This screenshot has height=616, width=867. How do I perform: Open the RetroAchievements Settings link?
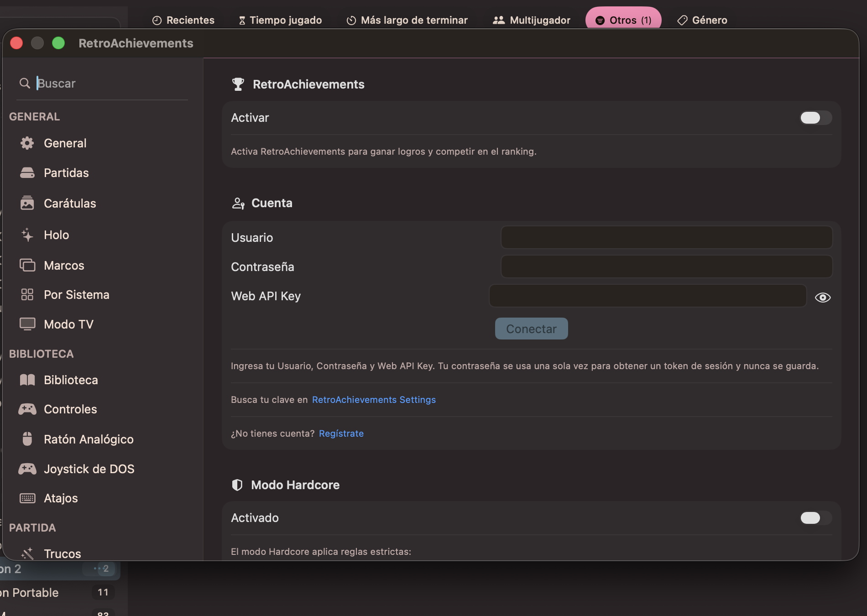coord(374,400)
